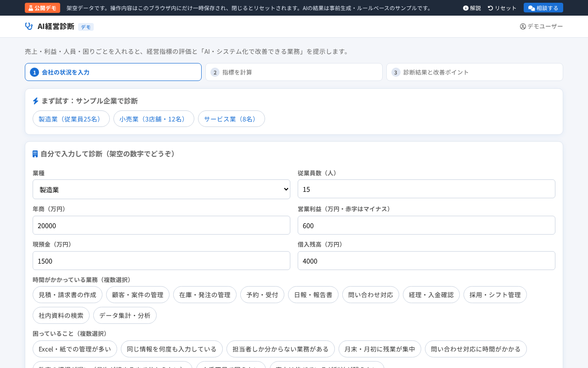Click the 現預金（万円） input field
Image resolution: width=588 pixels, height=368 pixels.
[x=161, y=261]
